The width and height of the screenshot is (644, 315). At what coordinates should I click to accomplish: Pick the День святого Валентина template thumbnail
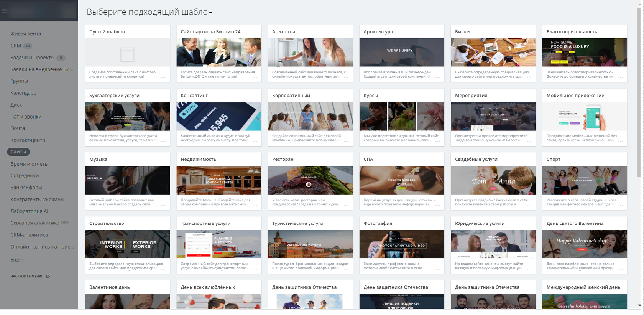click(x=585, y=244)
